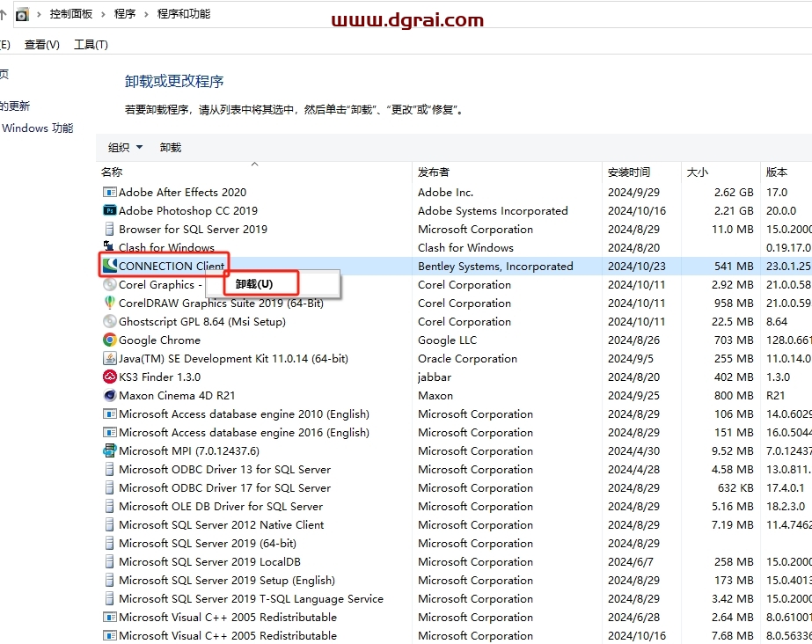Click publisher Oracle Corporation

(x=468, y=358)
